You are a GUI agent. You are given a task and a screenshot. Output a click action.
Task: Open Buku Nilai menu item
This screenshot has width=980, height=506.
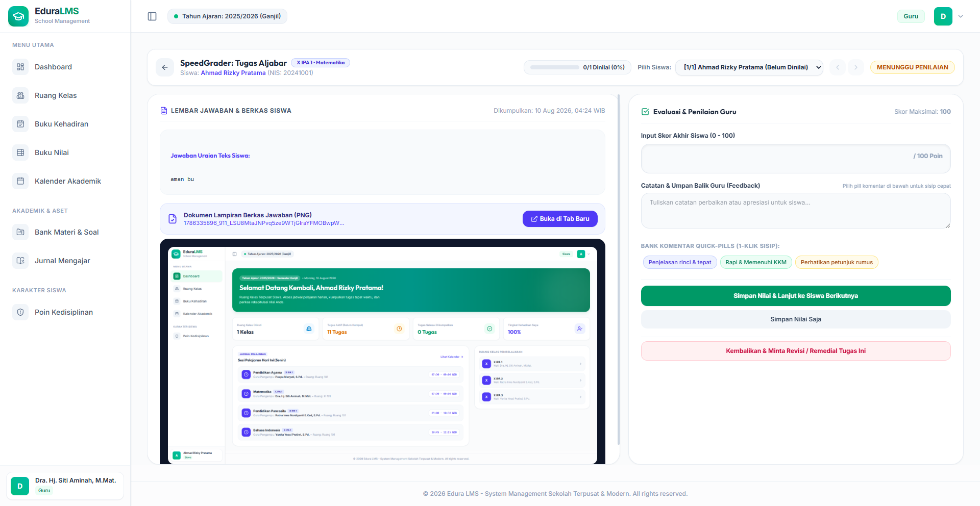[65, 153]
